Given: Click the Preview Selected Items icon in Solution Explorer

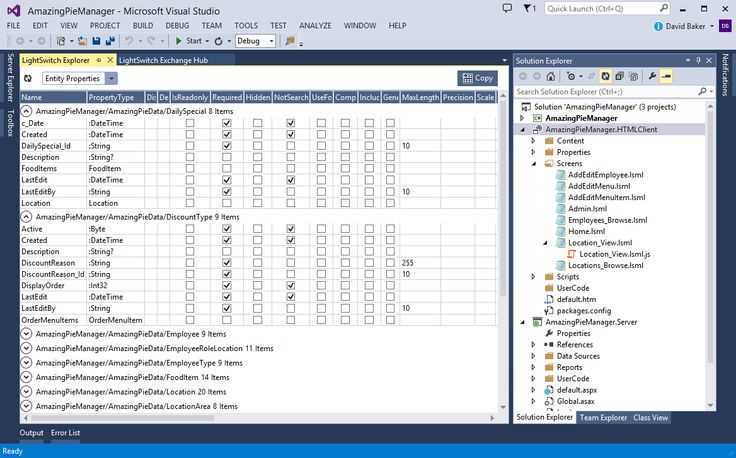Looking at the screenshot, I should pos(666,76).
